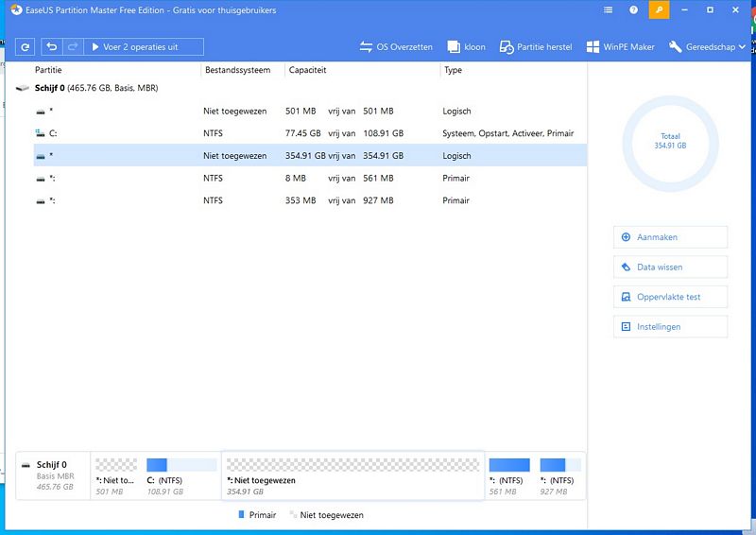Click the Schijf 0 disk icon in list

coord(22,88)
